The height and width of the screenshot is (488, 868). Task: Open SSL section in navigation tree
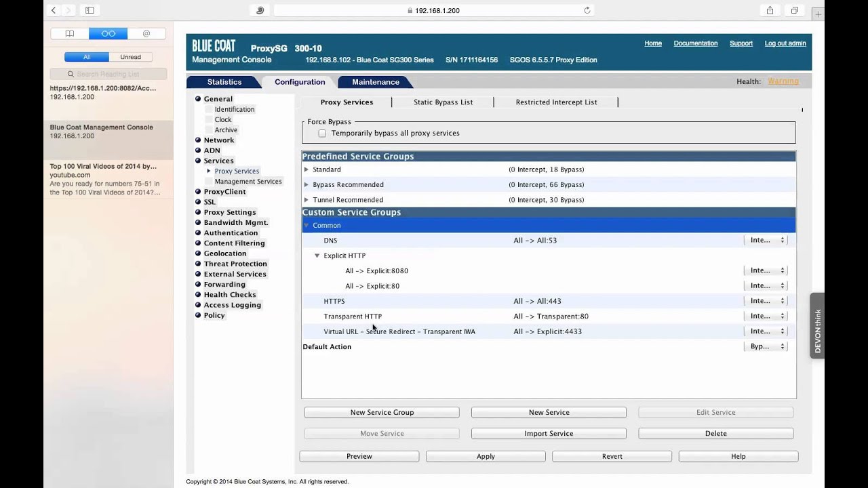(210, 202)
